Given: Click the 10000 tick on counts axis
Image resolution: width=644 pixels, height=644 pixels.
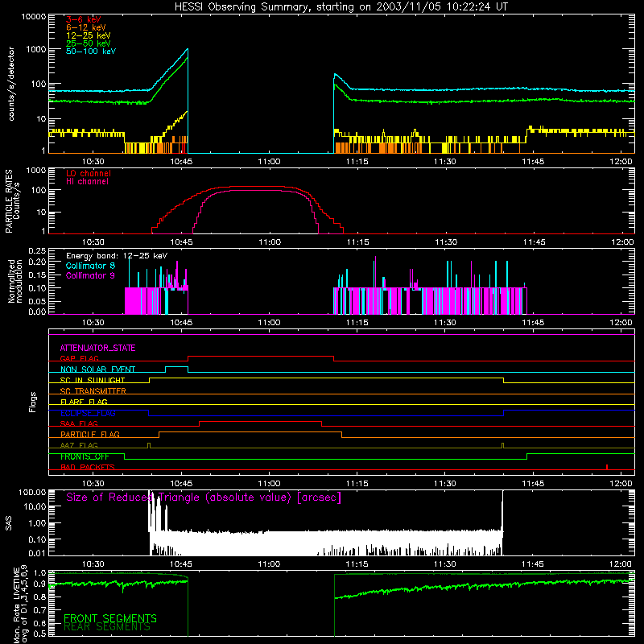Looking at the screenshot, I should (x=33, y=17).
